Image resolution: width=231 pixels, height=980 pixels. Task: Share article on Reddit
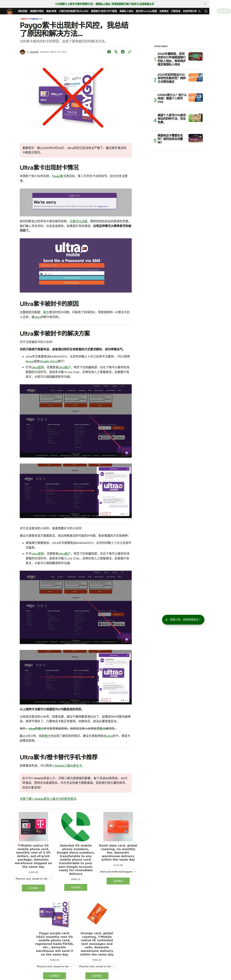(123, 52)
